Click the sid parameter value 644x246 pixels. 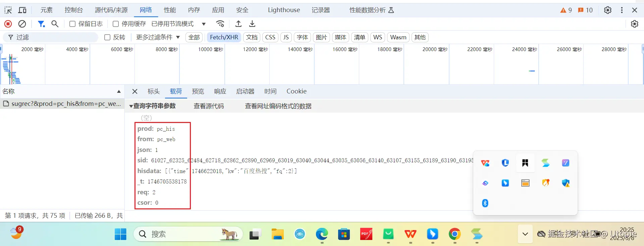pos(312,161)
